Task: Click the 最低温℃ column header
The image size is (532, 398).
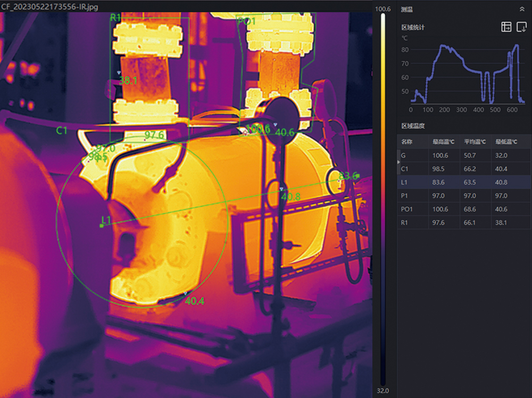Action: (x=506, y=142)
